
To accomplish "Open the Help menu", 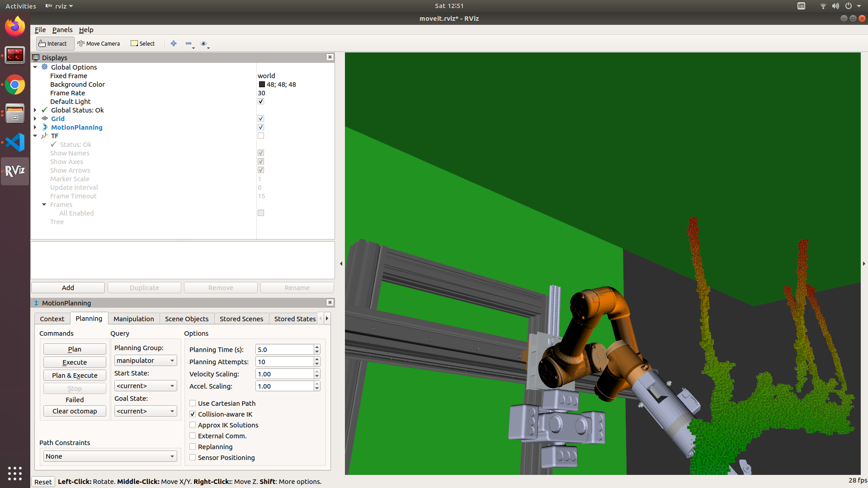I will point(86,29).
